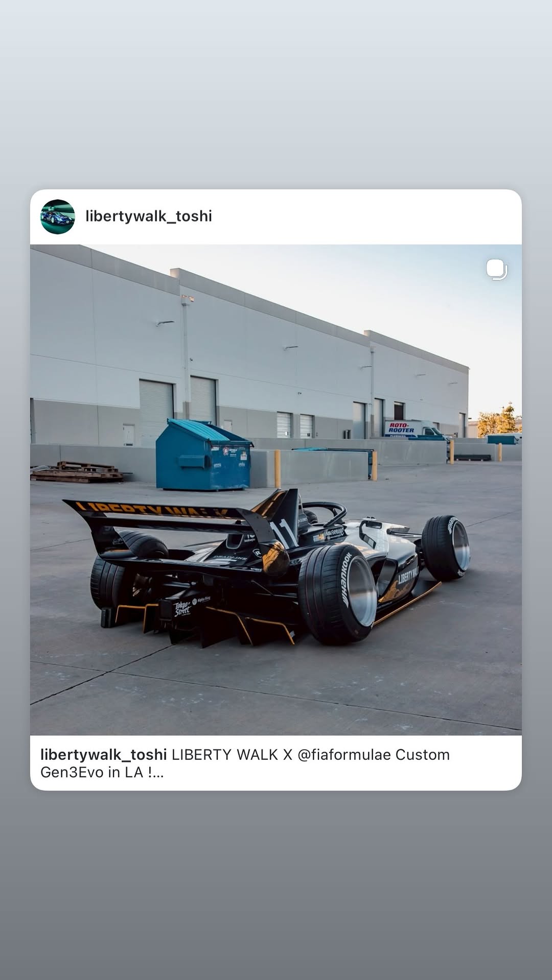Tap the LIBERTY WALK rear wing lettering
This screenshot has width=552, height=980.
pos(153,509)
